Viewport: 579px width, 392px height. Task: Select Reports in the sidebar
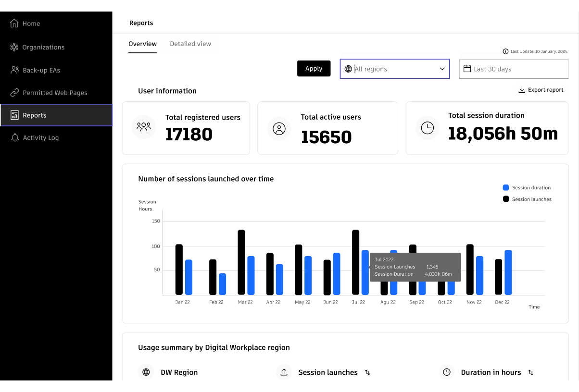pos(56,115)
